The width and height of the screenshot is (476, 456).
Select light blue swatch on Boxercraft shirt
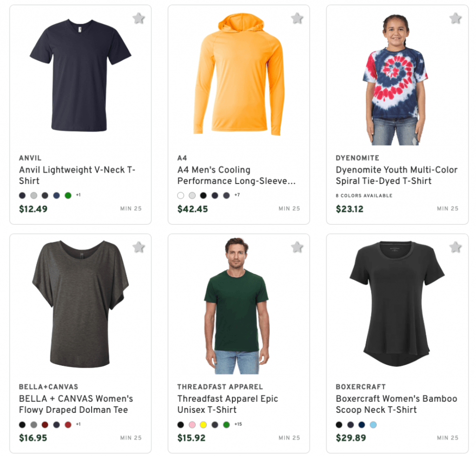(373, 424)
